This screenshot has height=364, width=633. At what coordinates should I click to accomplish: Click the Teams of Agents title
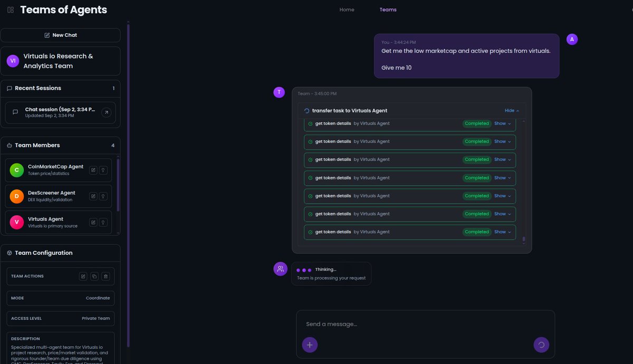[63, 9]
